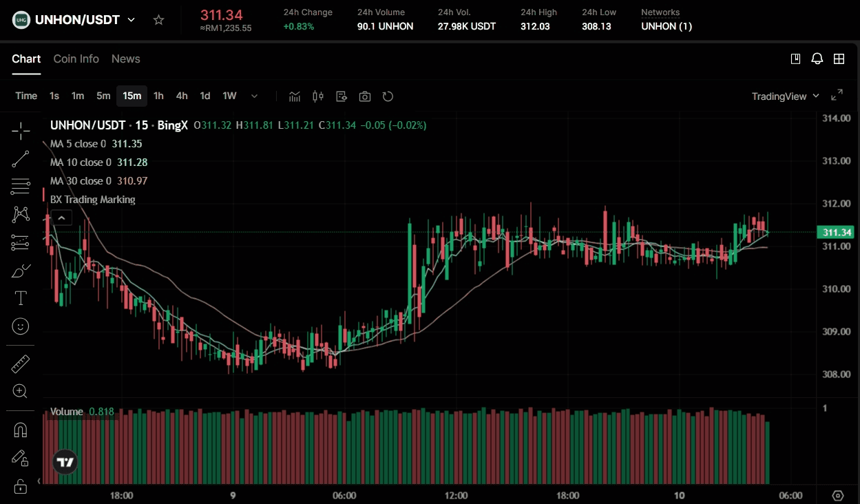The image size is (860, 504).
Task: Open the price alert bell icon
Action: click(817, 59)
